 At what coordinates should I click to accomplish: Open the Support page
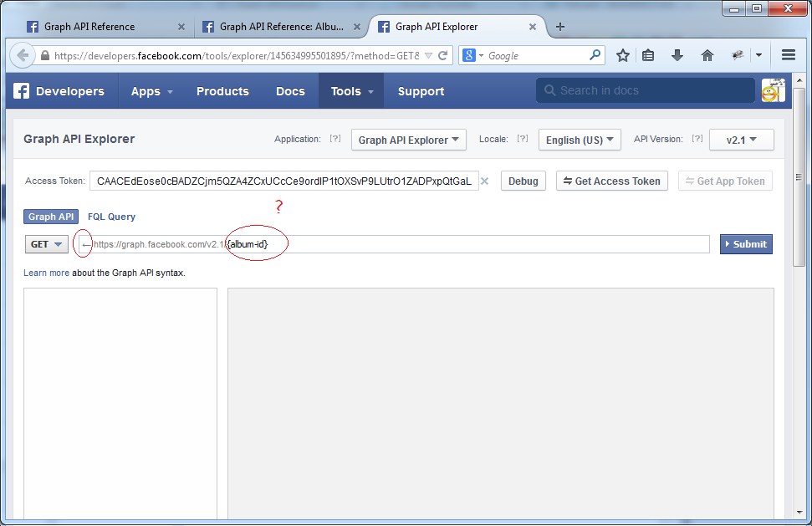point(421,91)
